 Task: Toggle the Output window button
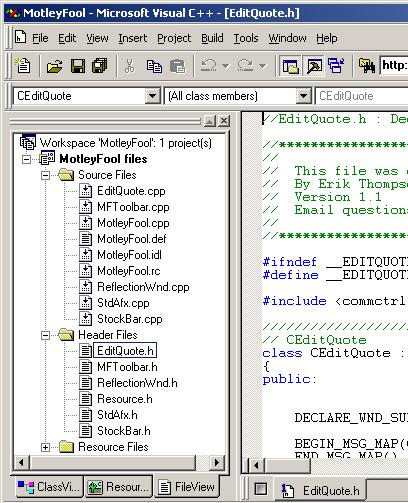point(313,66)
